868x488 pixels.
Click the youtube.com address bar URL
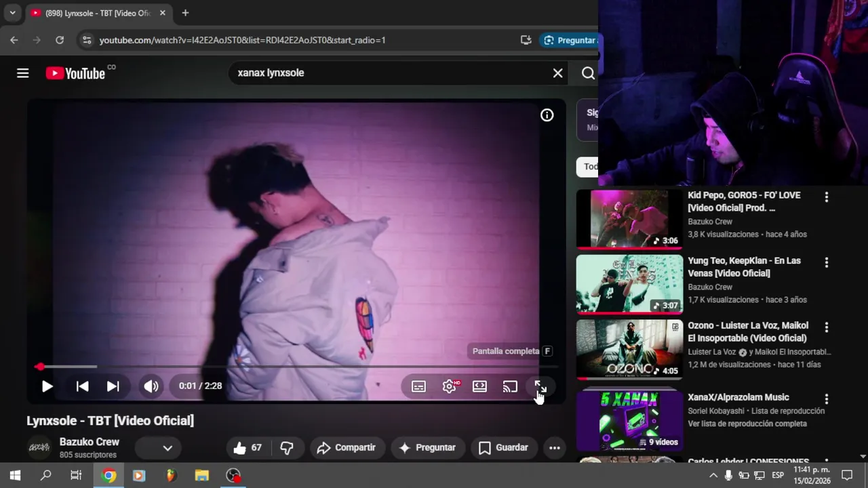click(x=242, y=40)
